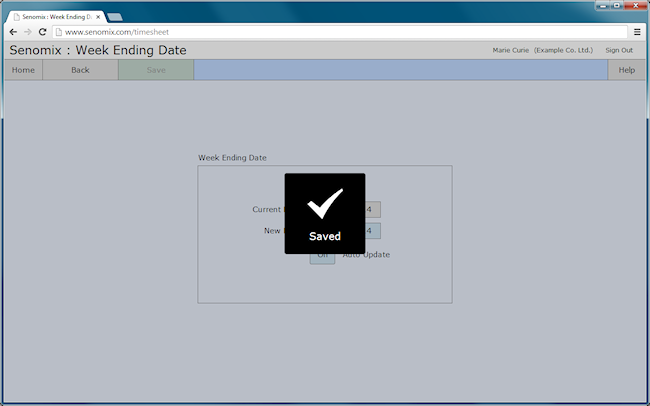The image size is (650, 406).
Task: Click the New label in the form
Action: pos(272,231)
